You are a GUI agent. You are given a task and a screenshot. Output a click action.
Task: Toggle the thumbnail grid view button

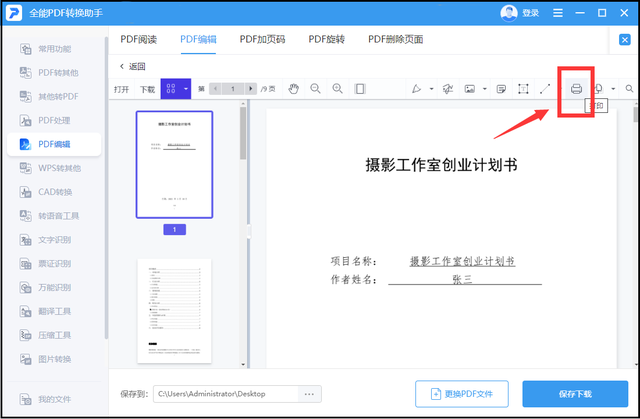[171, 89]
